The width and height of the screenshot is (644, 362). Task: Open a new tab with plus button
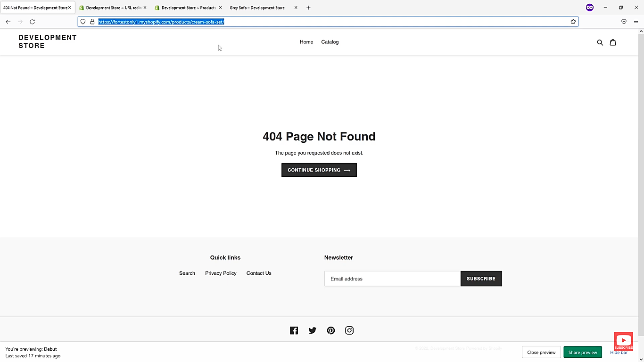coord(308,8)
